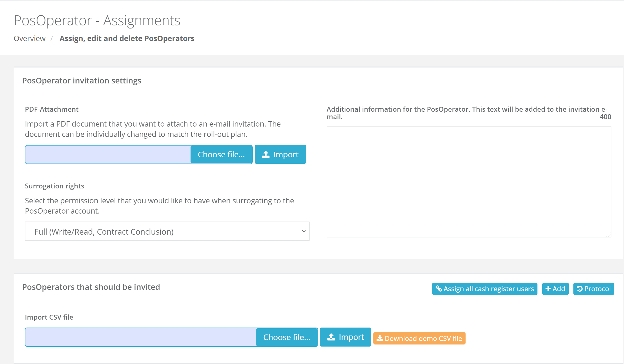Download the demo CSV file
The width and height of the screenshot is (624, 364).
click(419, 338)
